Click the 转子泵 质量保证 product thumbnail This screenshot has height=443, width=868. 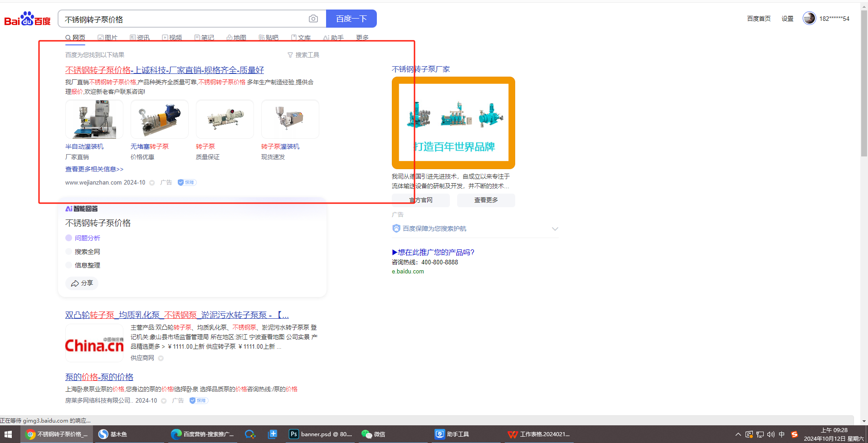pos(225,119)
